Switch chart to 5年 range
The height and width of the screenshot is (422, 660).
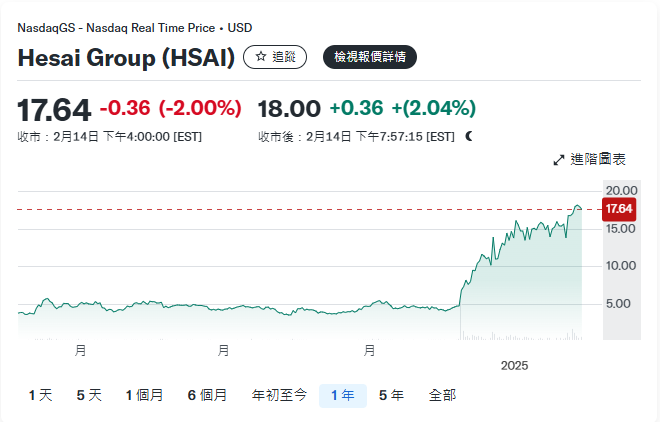point(391,396)
